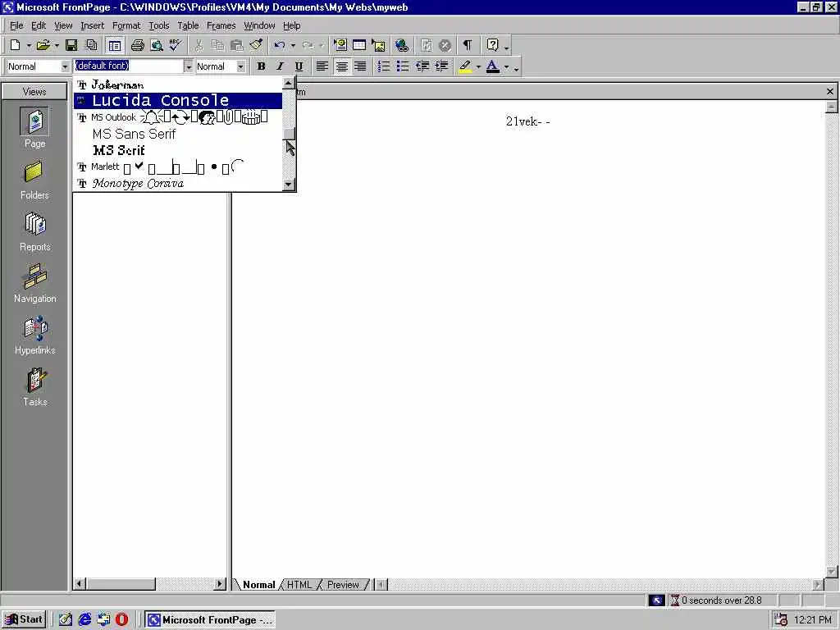Toggle Show All paragraph marks
The width and height of the screenshot is (840, 630).
(x=467, y=46)
